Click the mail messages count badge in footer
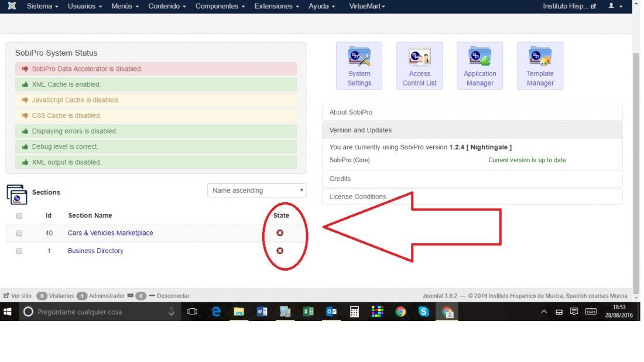Screen dimensions: 644x362 point(141,296)
